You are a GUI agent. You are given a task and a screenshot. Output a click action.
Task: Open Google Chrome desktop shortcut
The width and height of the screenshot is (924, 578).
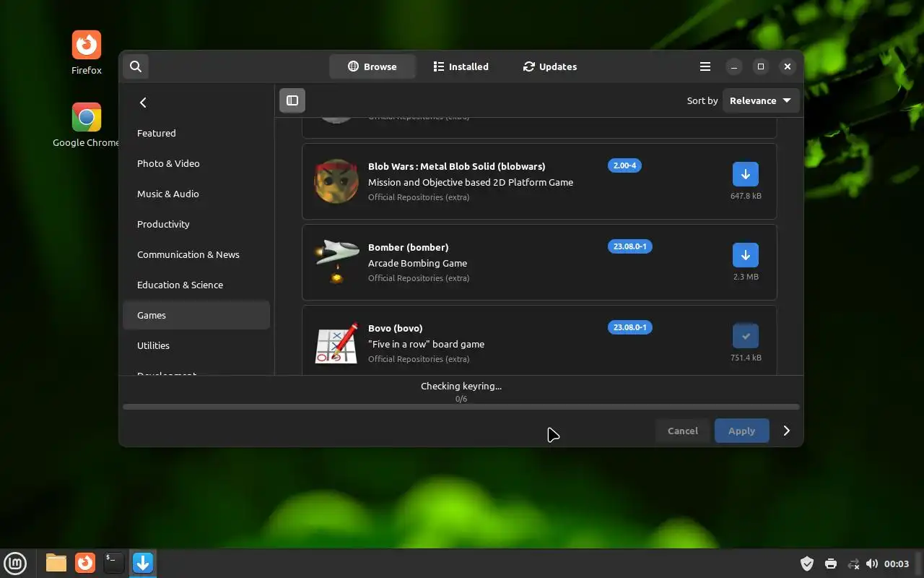(87, 125)
